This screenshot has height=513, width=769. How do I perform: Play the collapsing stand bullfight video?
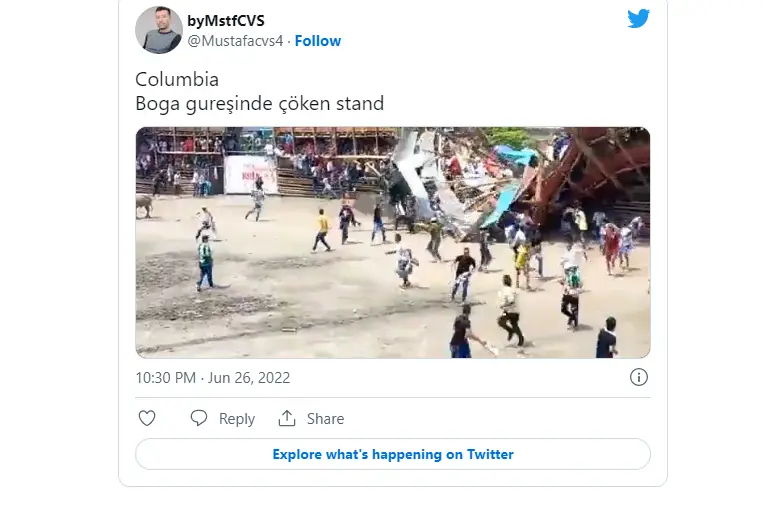[393, 243]
